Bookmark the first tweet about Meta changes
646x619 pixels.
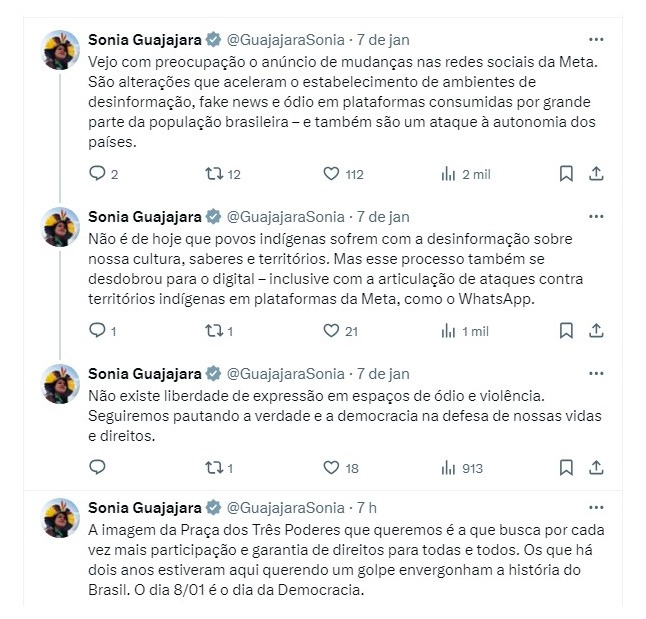(x=566, y=174)
